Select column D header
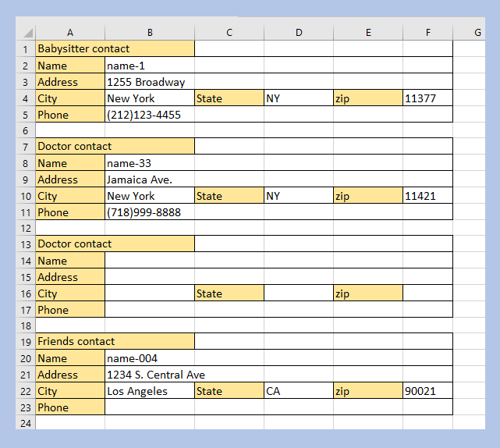Viewport: 500px width, 448px height. pos(299,33)
